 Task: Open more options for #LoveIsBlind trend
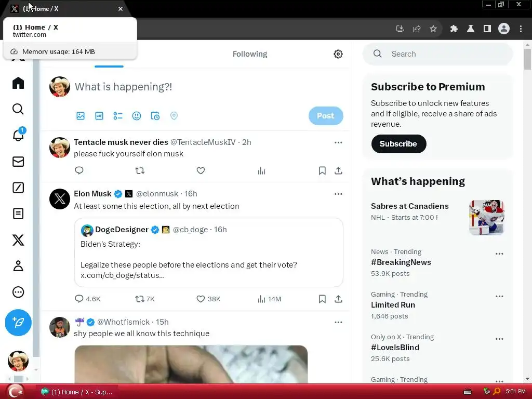[x=499, y=339]
